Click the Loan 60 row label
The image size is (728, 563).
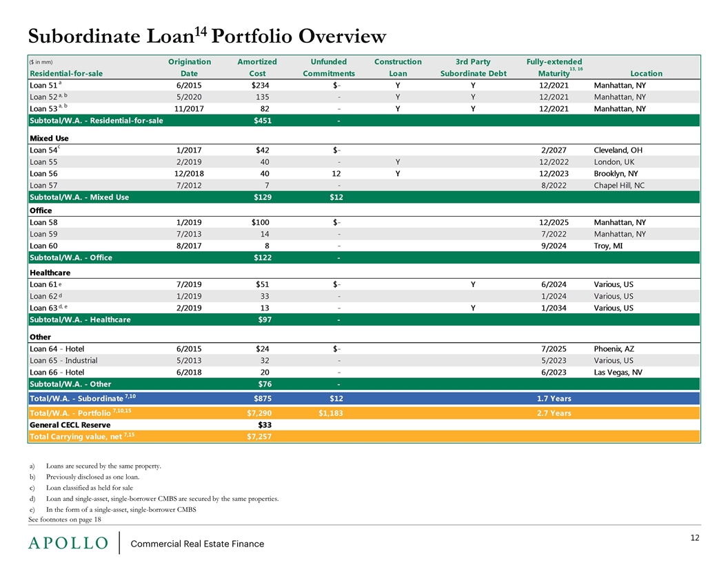(43, 246)
